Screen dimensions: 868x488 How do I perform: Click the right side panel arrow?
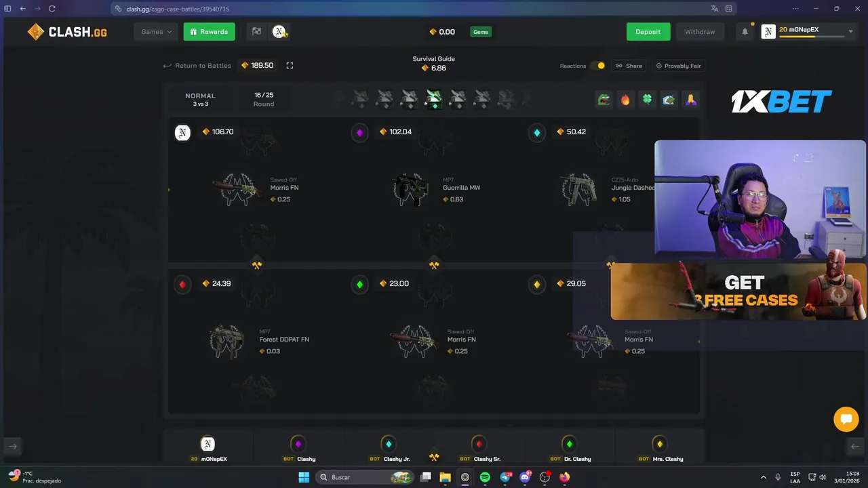point(855,446)
